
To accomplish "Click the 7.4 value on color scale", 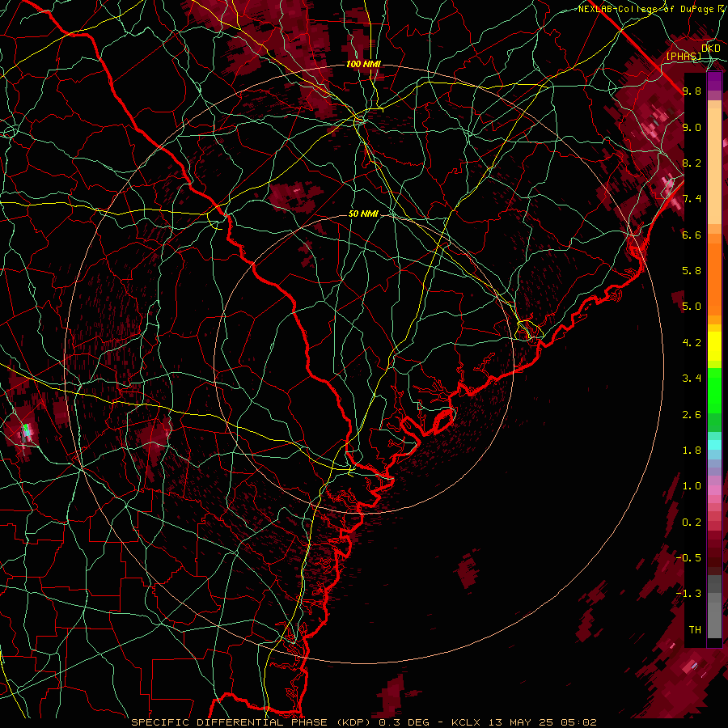I will [x=692, y=199].
